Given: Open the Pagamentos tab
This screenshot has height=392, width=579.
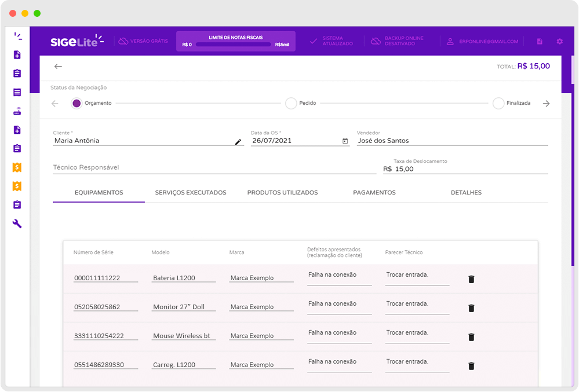Looking at the screenshot, I should (374, 193).
